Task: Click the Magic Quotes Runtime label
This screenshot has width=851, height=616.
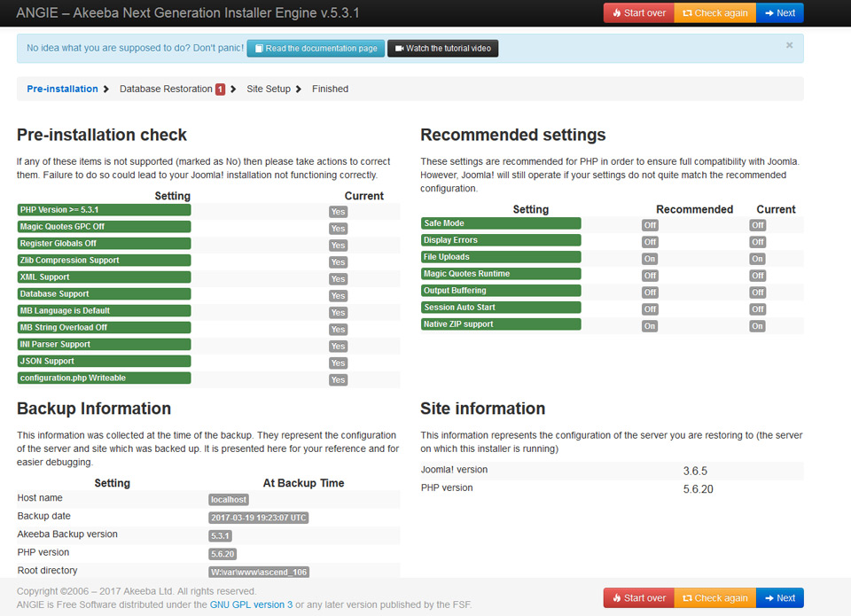Action: pyautogui.click(x=501, y=274)
